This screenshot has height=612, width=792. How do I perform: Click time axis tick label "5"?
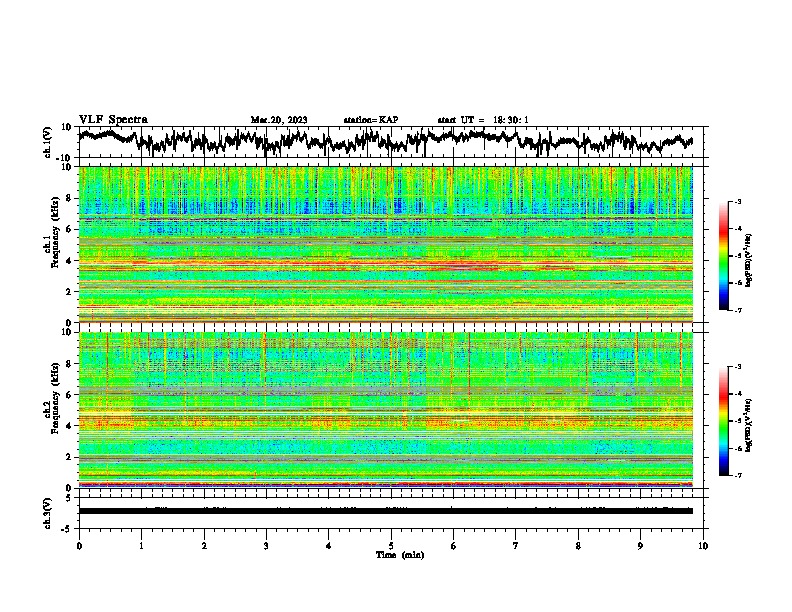pos(391,546)
